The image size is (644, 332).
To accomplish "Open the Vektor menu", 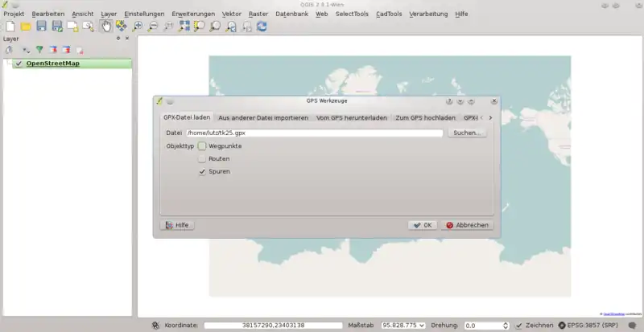I will 231,14.
